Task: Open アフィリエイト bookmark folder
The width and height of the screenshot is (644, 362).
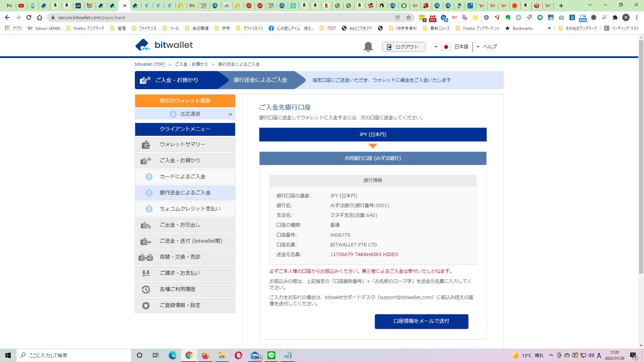Action: pos(250,28)
